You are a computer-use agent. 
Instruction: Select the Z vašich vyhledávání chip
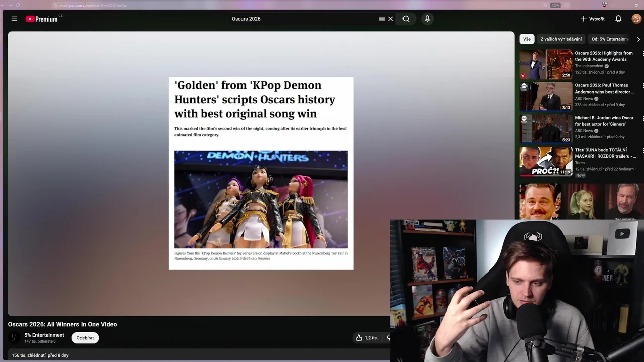point(561,39)
